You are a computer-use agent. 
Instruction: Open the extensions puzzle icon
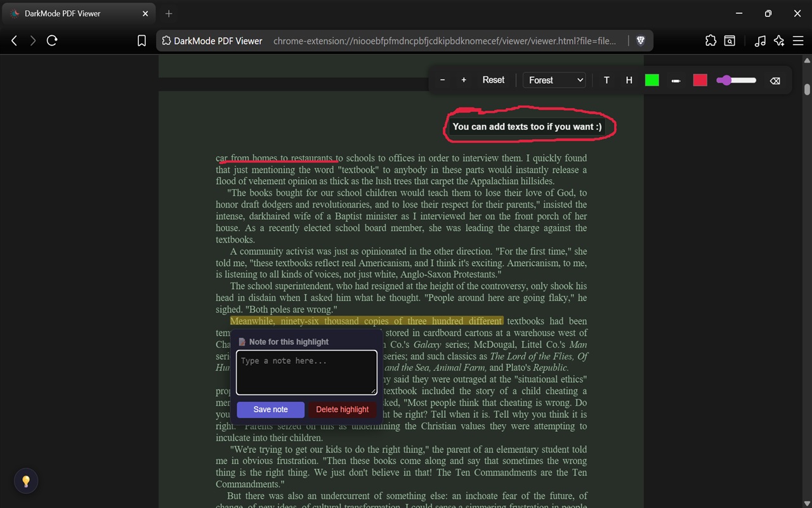pyautogui.click(x=710, y=41)
